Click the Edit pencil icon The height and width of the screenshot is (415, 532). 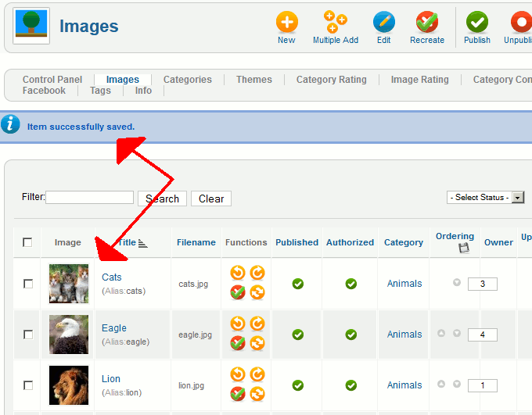383,22
